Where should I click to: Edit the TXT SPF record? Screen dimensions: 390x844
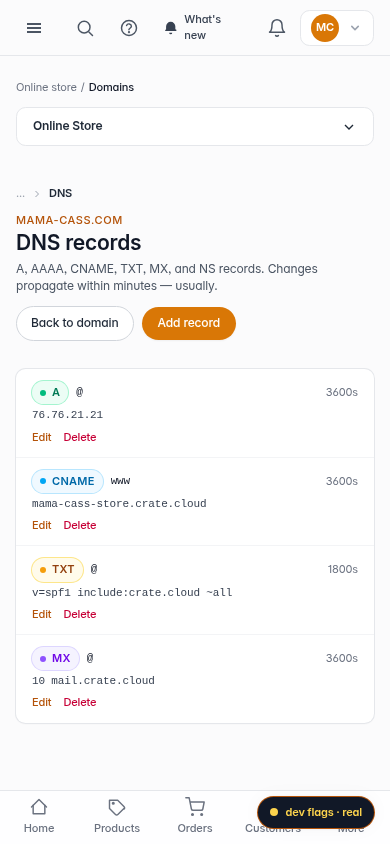(x=41, y=614)
